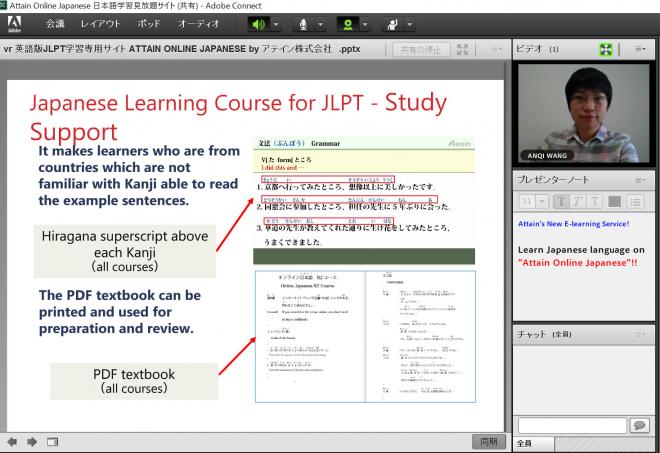The height and width of the screenshot is (453, 660).
Task: Expand the microphone options dropdown arrow
Action: [x=321, y=24]
